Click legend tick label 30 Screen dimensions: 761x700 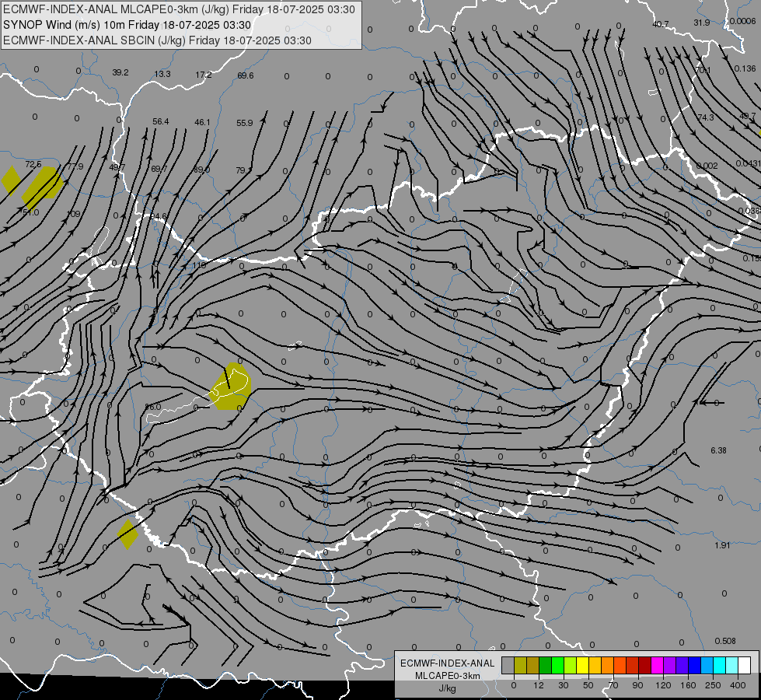pos(563,685)
